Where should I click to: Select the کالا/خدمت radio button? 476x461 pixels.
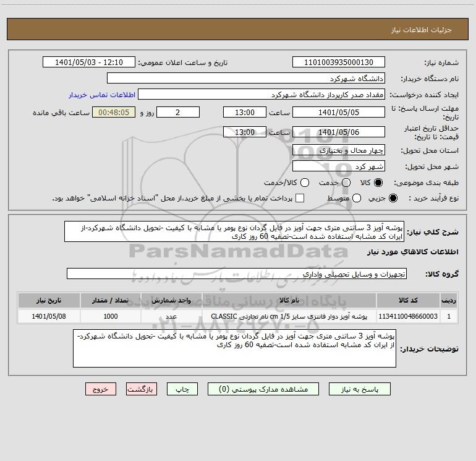305,183
